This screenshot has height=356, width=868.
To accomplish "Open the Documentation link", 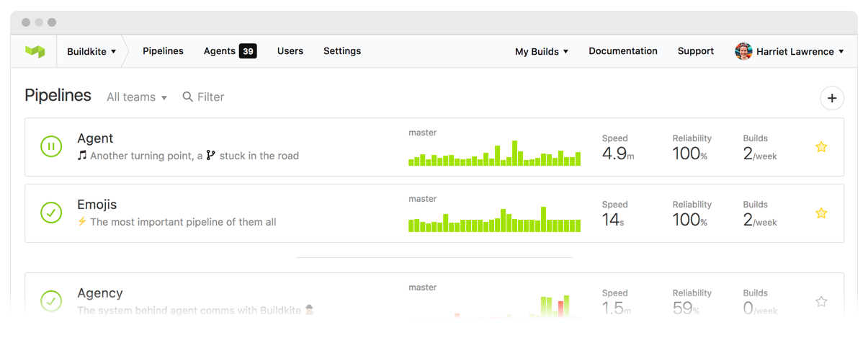I will [x=623, y=51].
